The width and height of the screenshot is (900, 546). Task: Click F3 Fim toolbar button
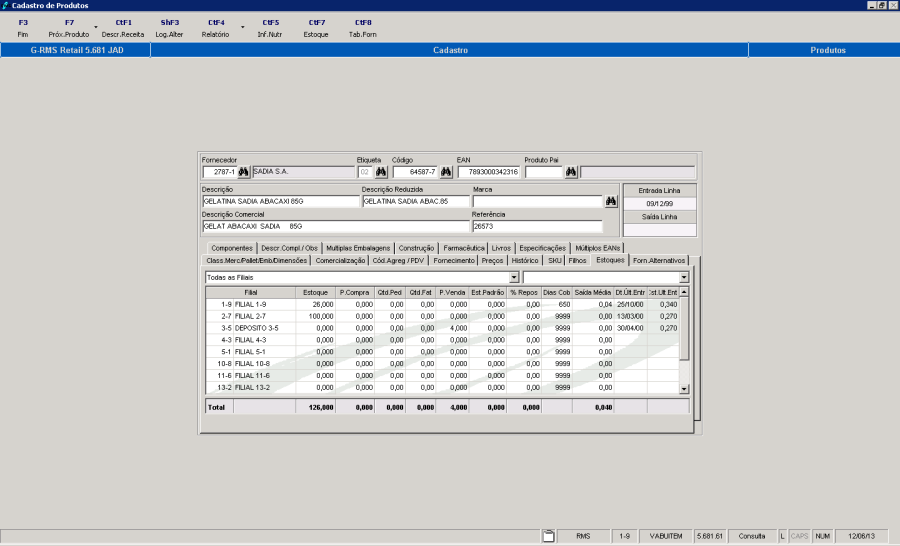23,28
